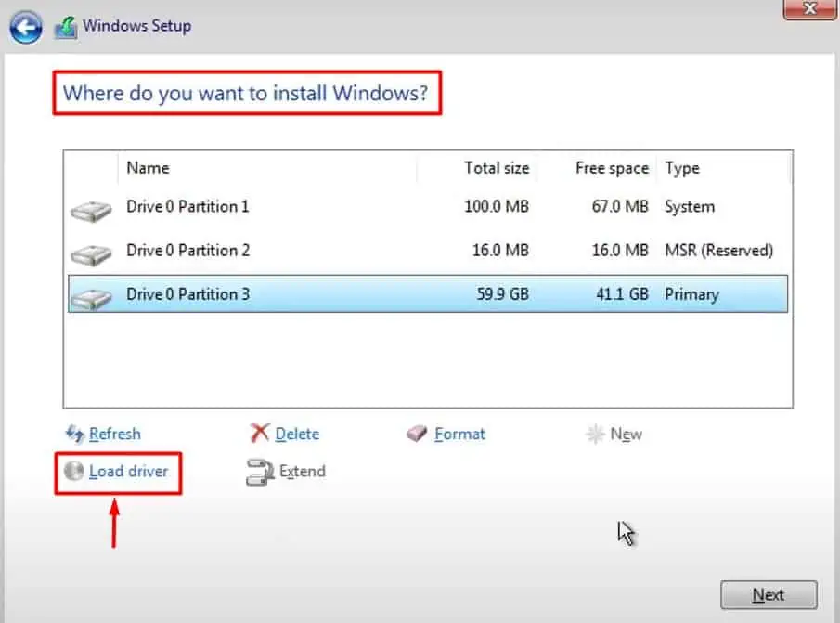The height and width of the screenshot is (623, 840).
Task: Click the Primary type cell
Action: [691, 294]
